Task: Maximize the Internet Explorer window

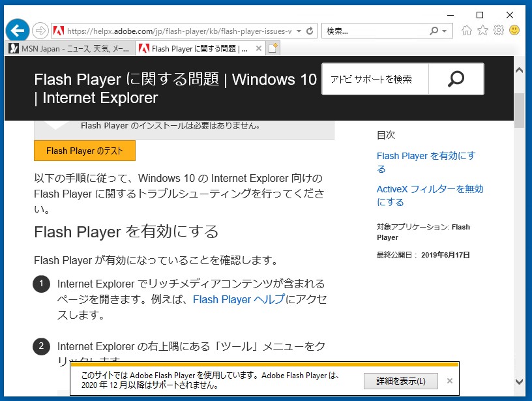Action: (480, 15)
